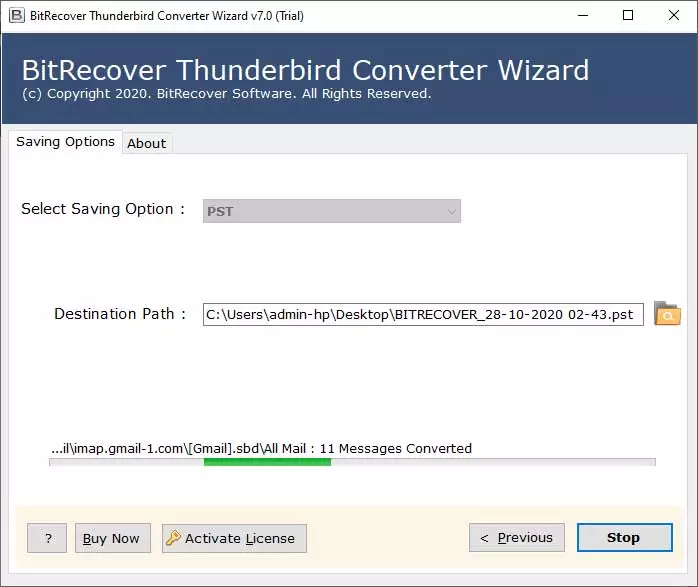Stop the ongoing conversion
This screenshot has height=587, width=698.
(x=624, y=538)
